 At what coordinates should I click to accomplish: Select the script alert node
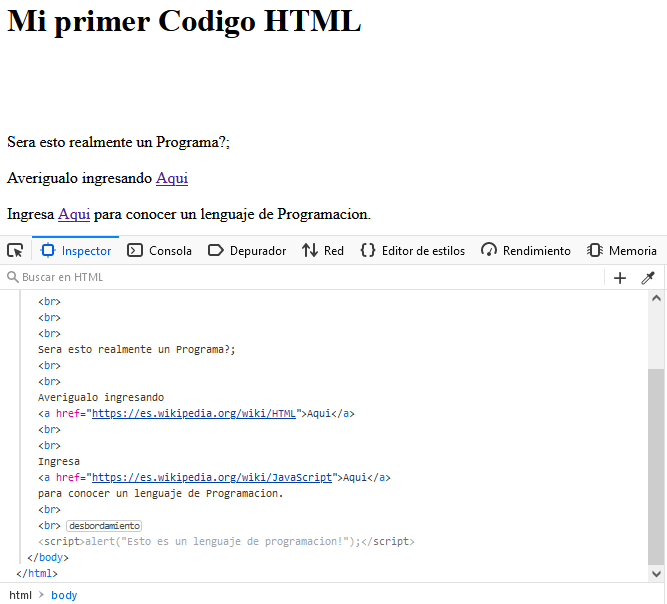click(226, 541)
